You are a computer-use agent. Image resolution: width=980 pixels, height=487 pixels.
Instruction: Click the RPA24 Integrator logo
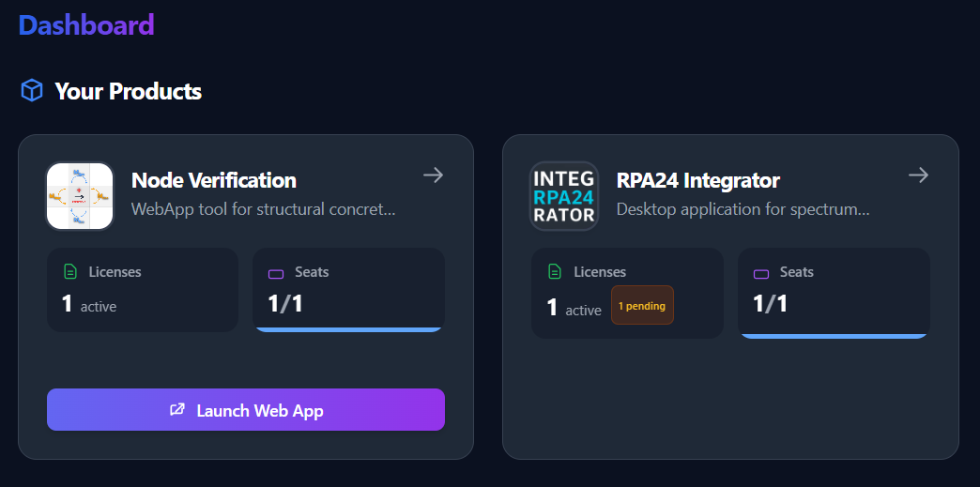click(564, 196)
